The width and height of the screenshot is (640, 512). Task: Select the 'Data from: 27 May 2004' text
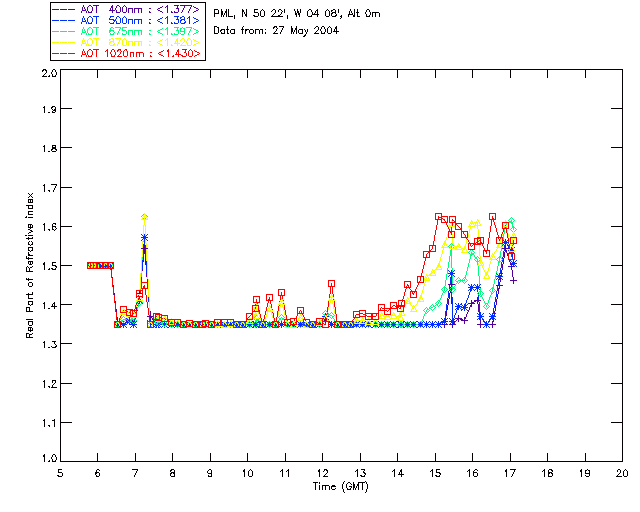(x=276, y=31)
